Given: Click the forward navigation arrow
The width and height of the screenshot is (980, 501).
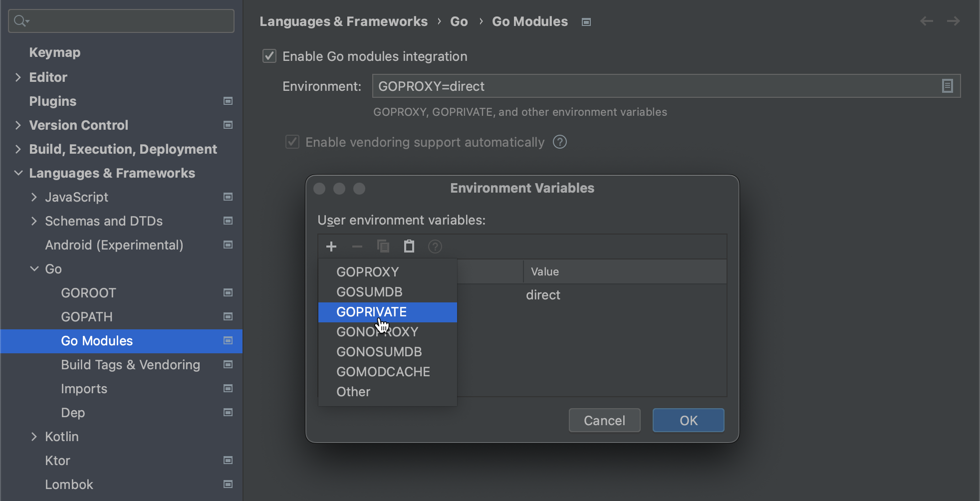Looking at the screenshot, I should (x=954, y=21).
